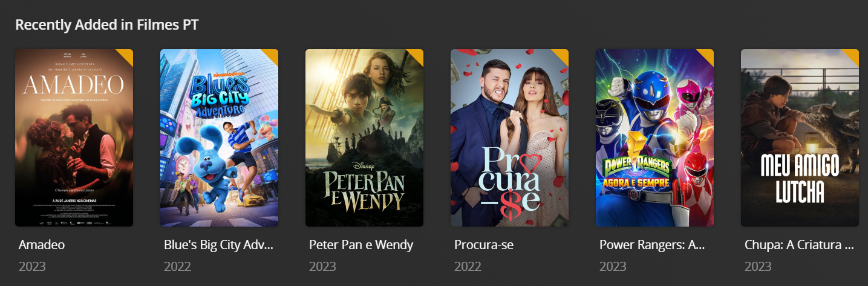868x286 pixels.
Task: Click the unwatched corner flag on Procura-se
Action: [563, 55]
